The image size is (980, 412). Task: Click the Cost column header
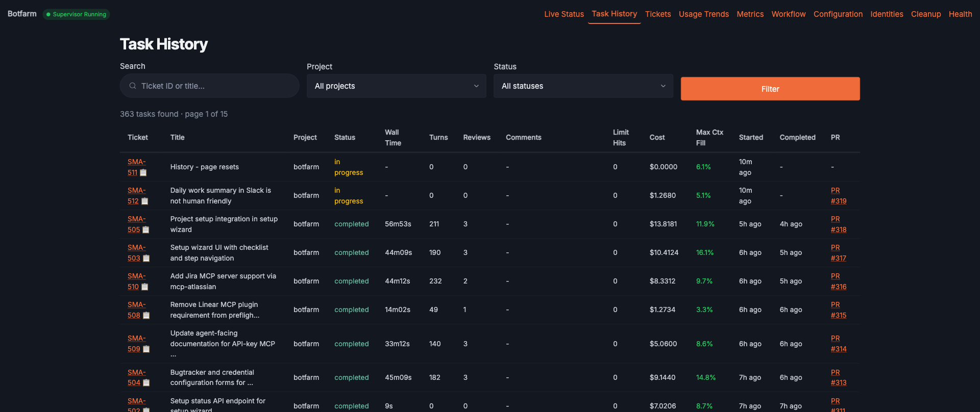pos(657,138)
